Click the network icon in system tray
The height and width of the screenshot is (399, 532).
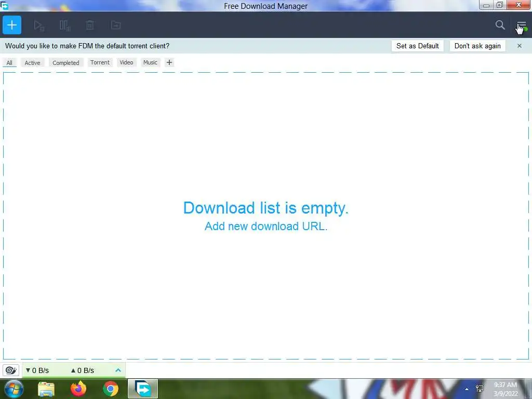coord(480,389)
